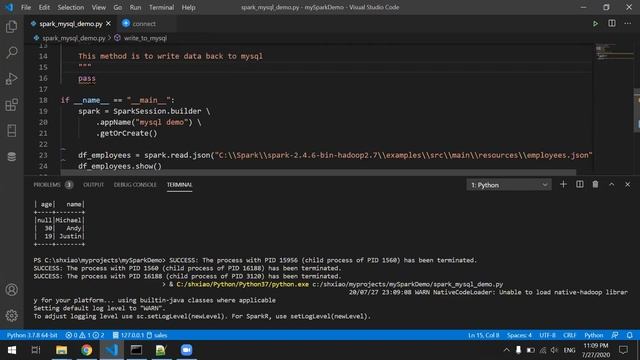Open the database view in activity bar
Viewport: 640px width, 360px height.
[11, 157]
